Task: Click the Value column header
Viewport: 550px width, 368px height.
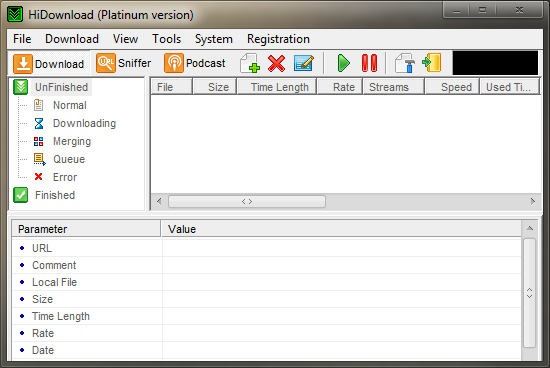Action: (341, 229)
